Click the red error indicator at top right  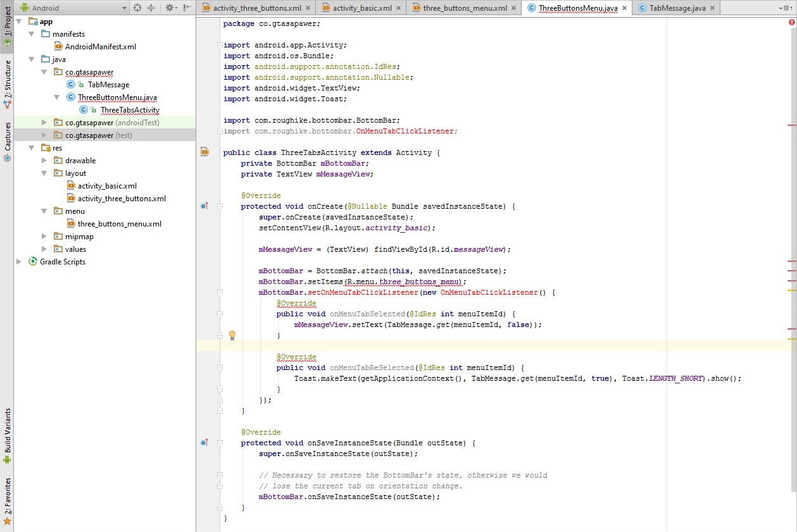click(791, 22)
